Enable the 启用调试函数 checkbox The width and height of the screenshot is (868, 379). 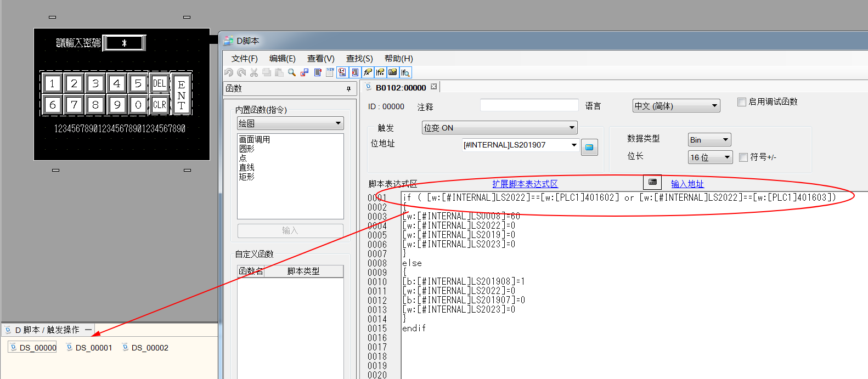pyautogui.click(x=742, y=102)
